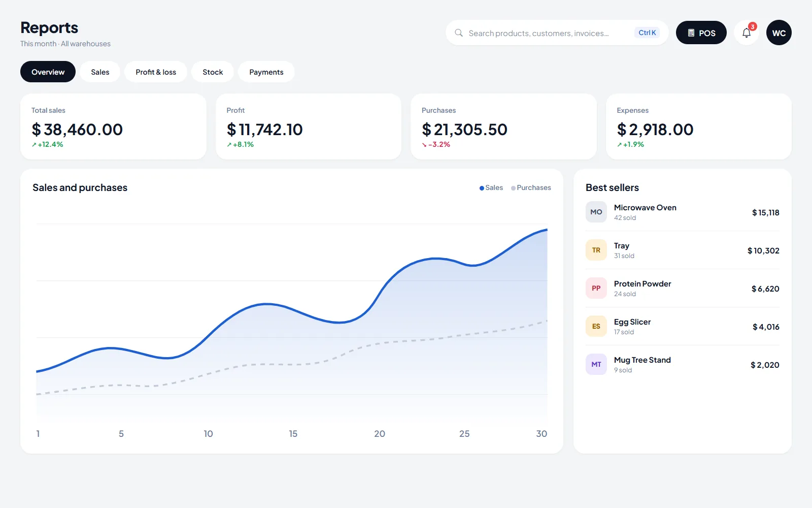Click the -3.2% purchases change
The height and width of the screenshot is (508, 812).
coord(436,145)
